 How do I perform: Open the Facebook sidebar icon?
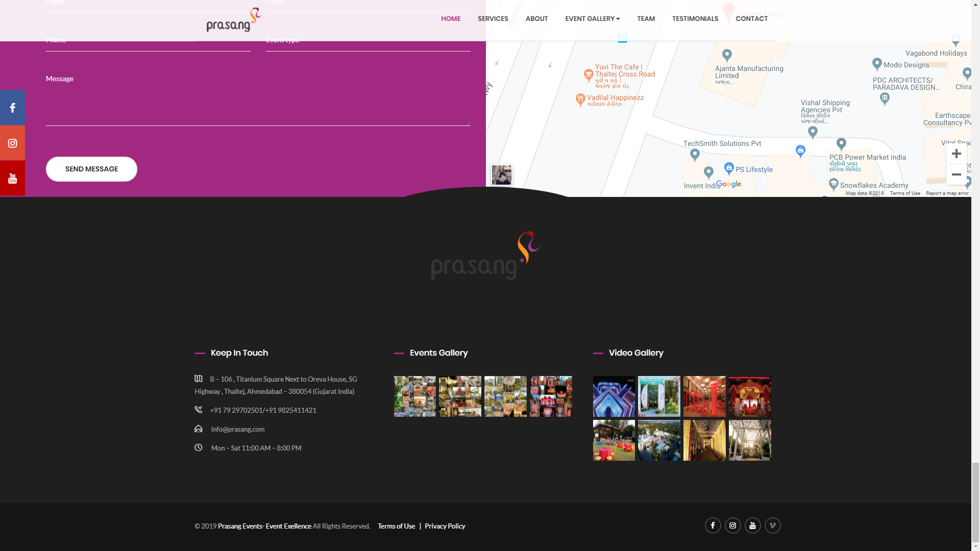point(12,108)
